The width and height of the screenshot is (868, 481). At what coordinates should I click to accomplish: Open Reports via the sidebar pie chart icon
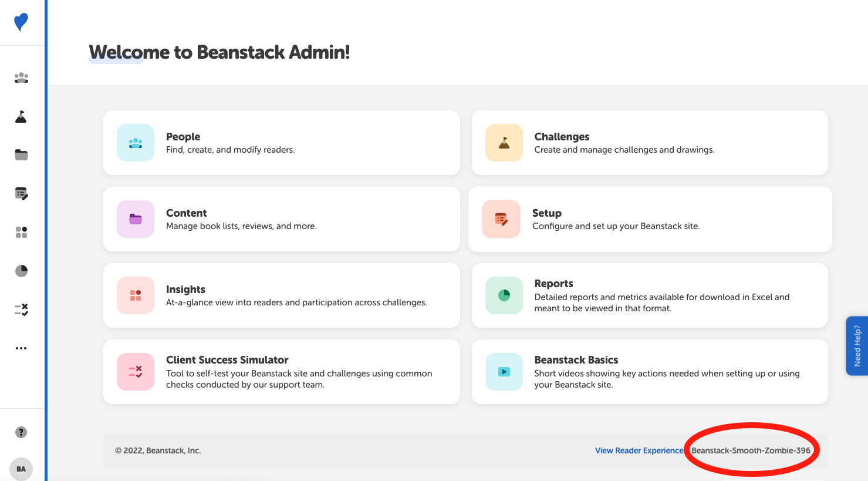(x=21, y=271)
